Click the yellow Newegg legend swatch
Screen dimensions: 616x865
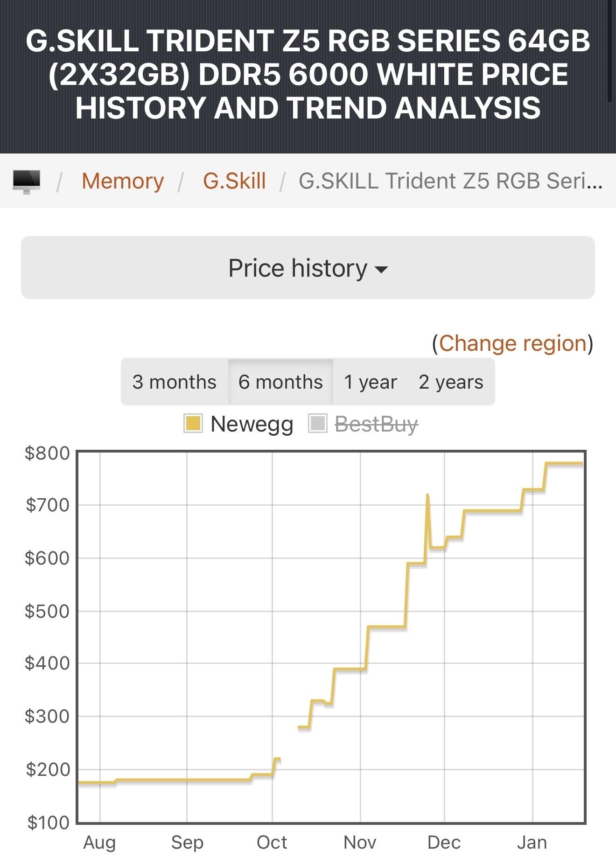[193, 424]
